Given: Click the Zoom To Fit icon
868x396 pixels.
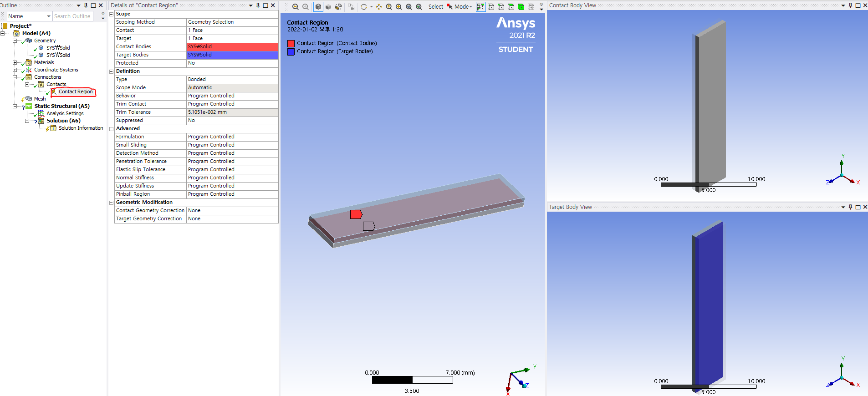Looking at the screenshot, I should tap(409, 6).
